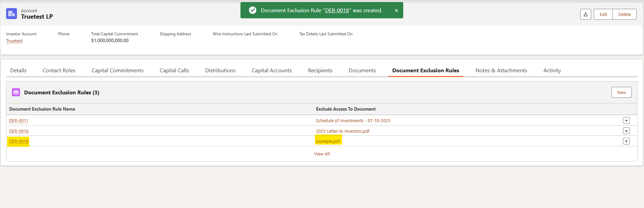The image size is (644, 208).
Task: Click the Wire Instructions Last Submitted On label
Action: (x=245, y=34)
